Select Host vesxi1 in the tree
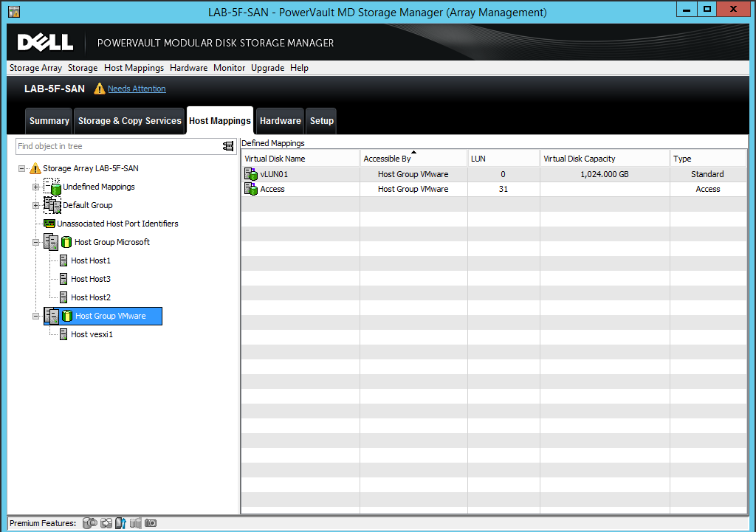Viewport: 756px width, 532px height. [92, 334]
